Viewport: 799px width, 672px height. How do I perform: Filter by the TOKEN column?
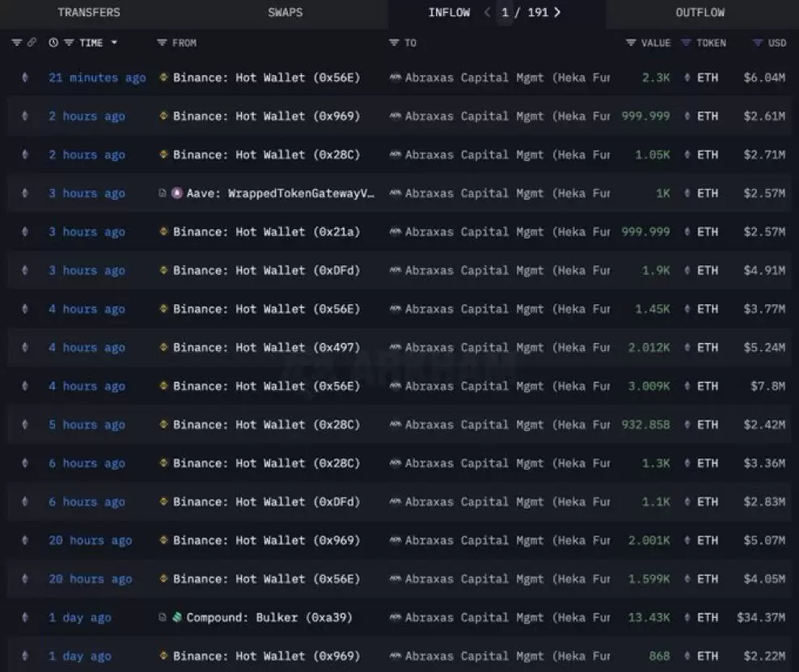[687, 43]
